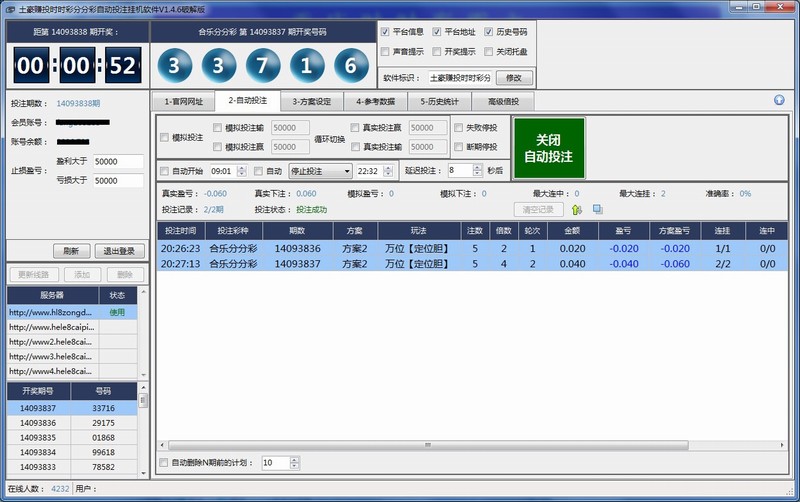This screenshot has width=800, height=502.
Task: Click the 退出登录 button
Action: pyautogui.click(x=119, y=251)
